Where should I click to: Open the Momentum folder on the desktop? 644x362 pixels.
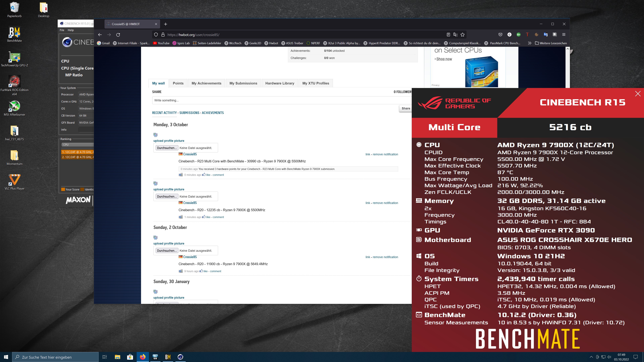tap(14, 158)
